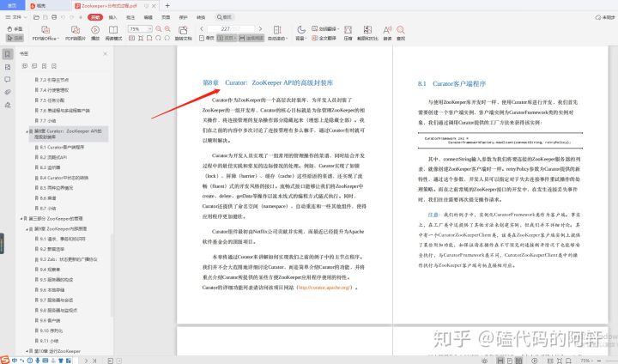Screen dimensions: 618x364
Task: Open the background night mode option
Action: 300,33
